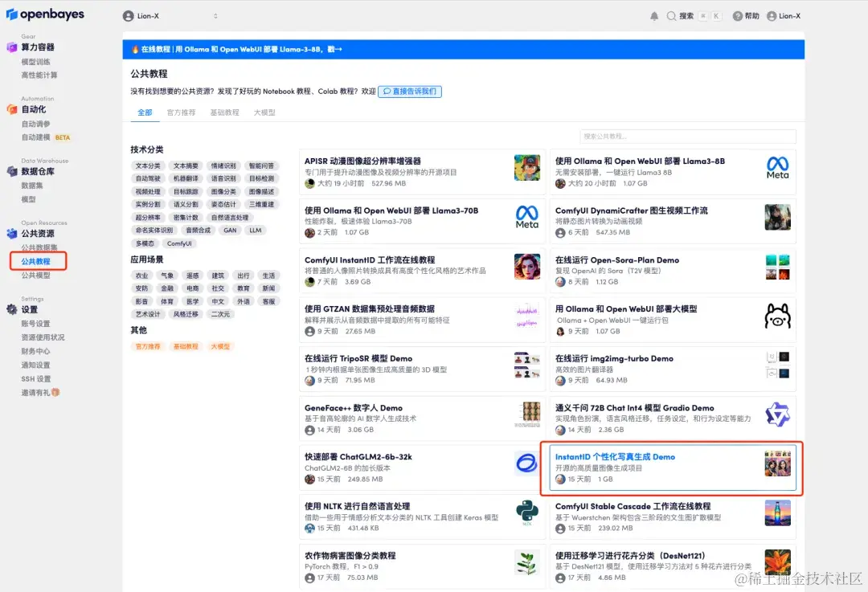Select the 目标检测 tag filter
This screenshot has width=868, height=592.
tap(261, 178)
